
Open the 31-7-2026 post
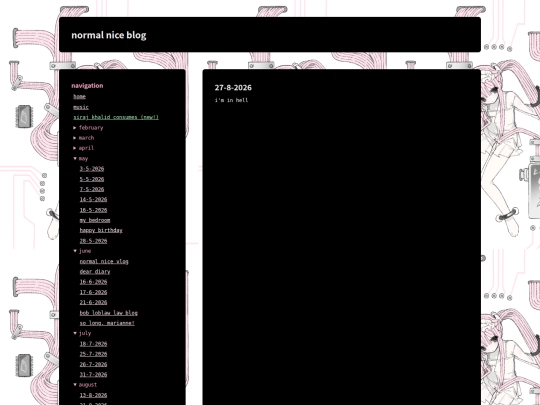(93, 374)
